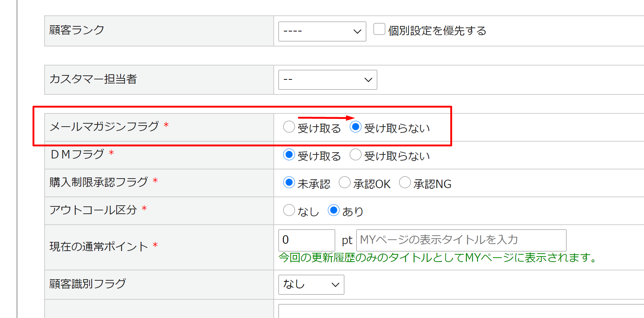This screenshot has width=644, height=318.
Task: Select 受け取る for DMフラグ
Action: click(289, 155)
